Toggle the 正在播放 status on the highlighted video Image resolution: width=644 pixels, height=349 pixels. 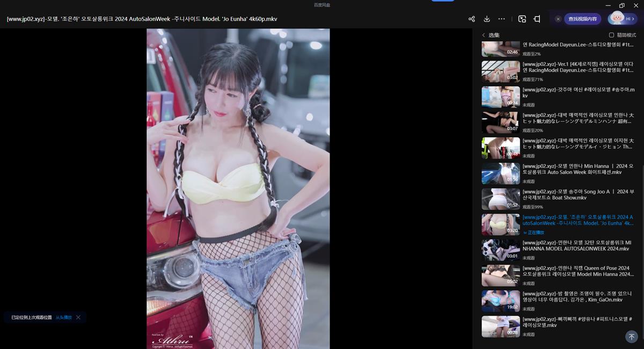point(537,232)
